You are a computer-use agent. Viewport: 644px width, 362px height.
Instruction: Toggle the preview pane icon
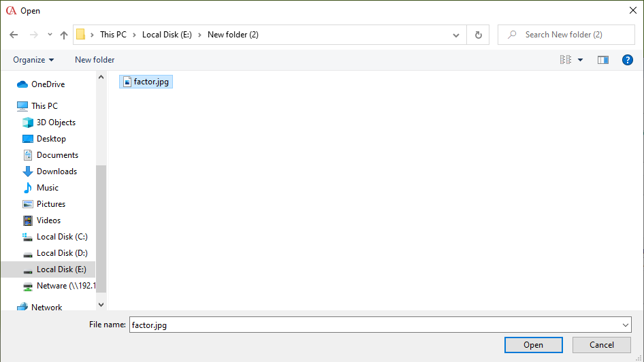pos(602,60)
